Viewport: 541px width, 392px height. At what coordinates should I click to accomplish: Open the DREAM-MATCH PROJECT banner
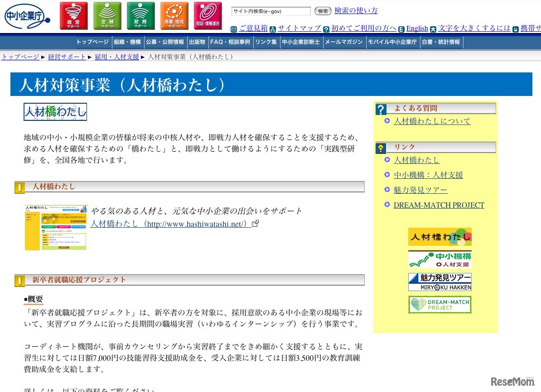coord(440,305)
